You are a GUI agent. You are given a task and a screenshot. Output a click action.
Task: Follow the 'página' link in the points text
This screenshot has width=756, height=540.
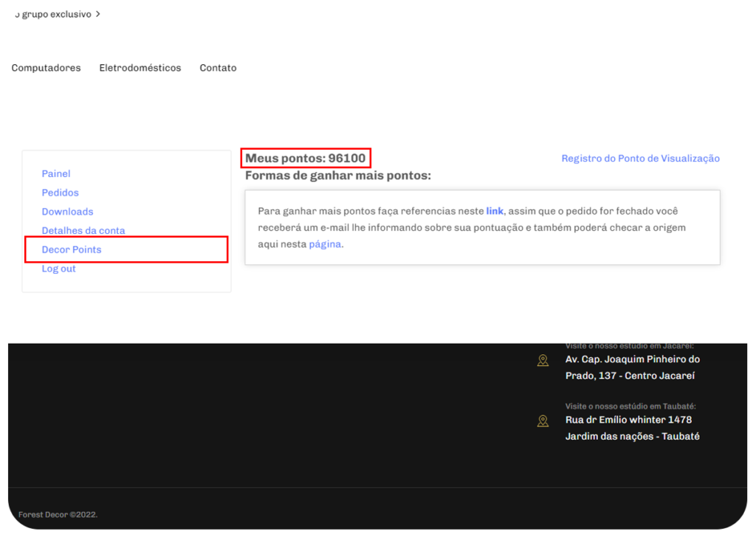[325, 244]
